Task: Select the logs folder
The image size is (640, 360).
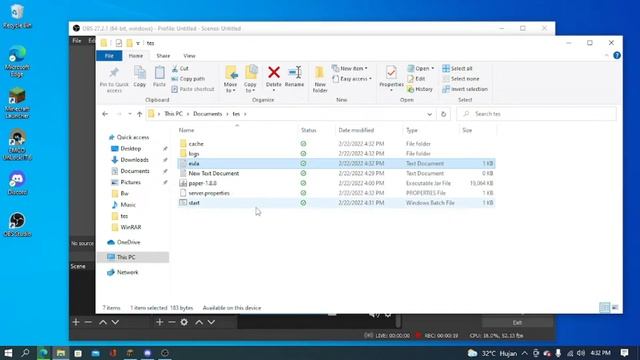Action: click(336, 153)
